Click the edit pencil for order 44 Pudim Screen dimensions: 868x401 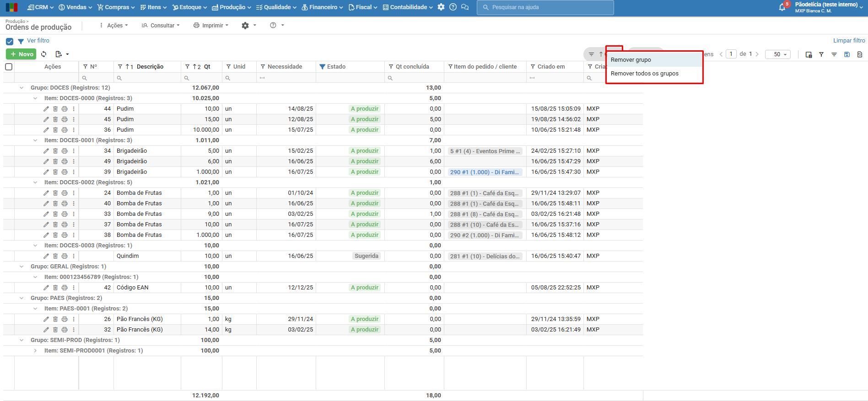[x=46, y=109]
